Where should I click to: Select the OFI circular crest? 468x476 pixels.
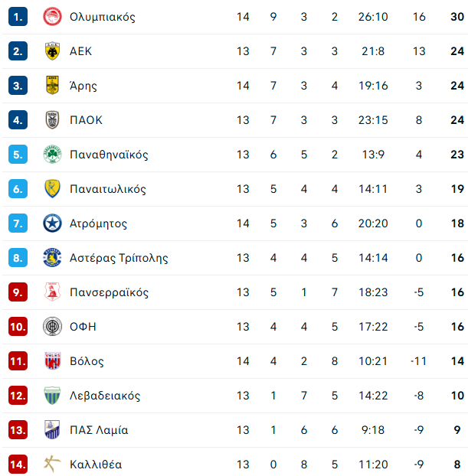coord(52,326)
